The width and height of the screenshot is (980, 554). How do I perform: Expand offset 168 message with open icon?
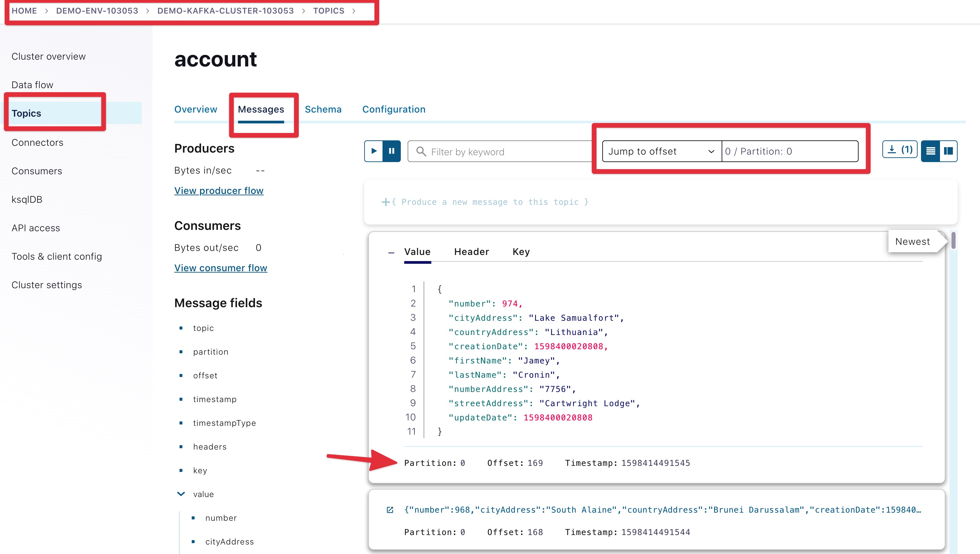pos(390,510)
